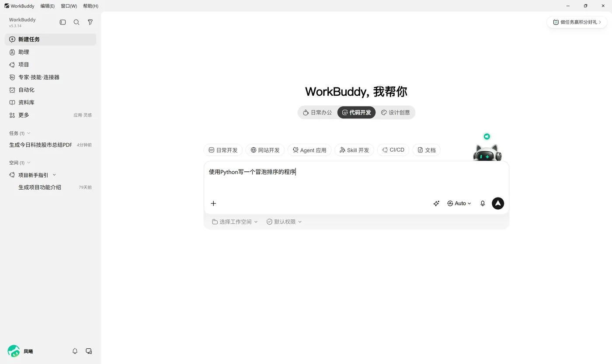Open task 生成今日科技股市总结PDF

41,145
